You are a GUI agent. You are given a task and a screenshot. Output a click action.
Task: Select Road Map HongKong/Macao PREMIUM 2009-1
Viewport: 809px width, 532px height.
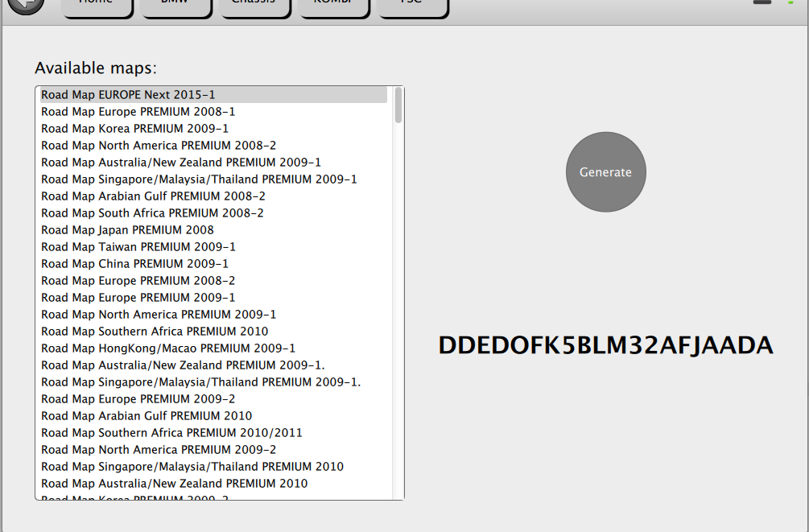coord(213,348)
